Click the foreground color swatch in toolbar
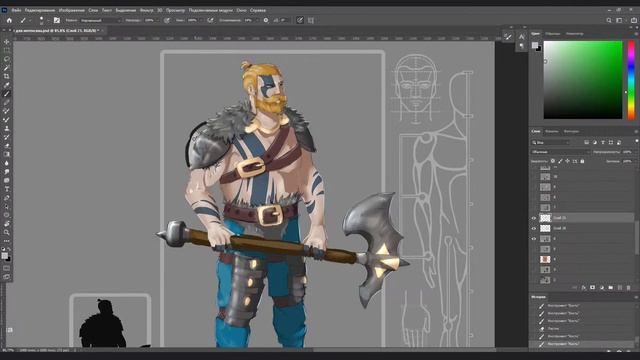640x360 pixels. [x=4, y=256]
